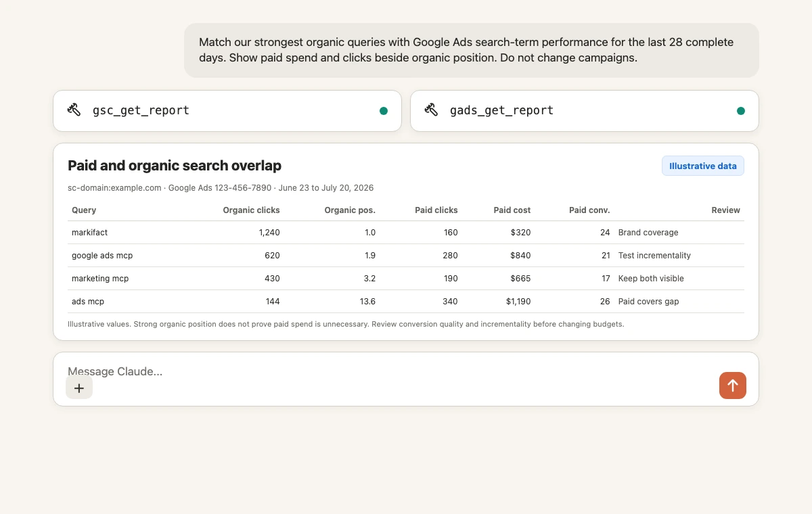Click paid cost value $320
812x514 pixels.
point(520,233)
